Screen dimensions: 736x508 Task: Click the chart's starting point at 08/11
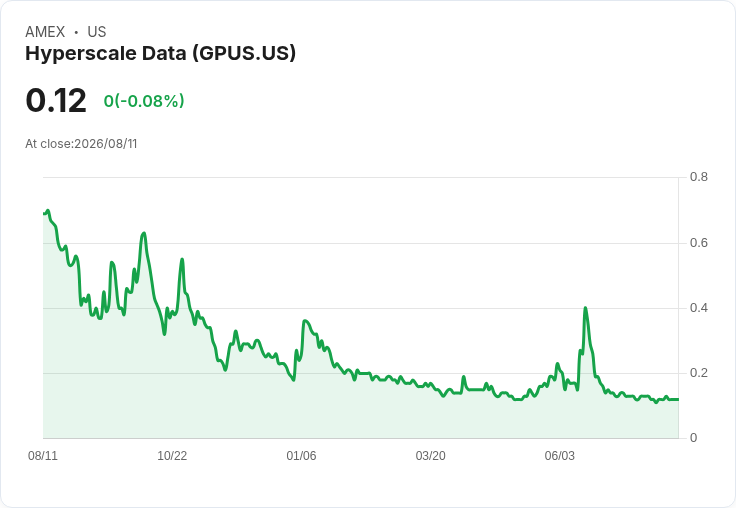44,214
